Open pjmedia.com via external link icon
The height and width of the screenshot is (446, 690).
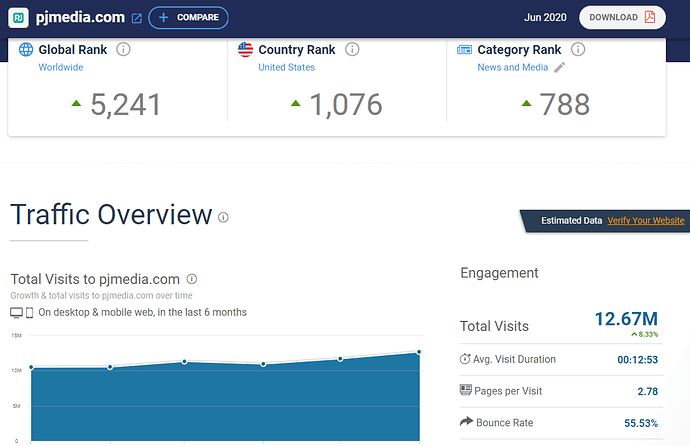tap(137, 18)
